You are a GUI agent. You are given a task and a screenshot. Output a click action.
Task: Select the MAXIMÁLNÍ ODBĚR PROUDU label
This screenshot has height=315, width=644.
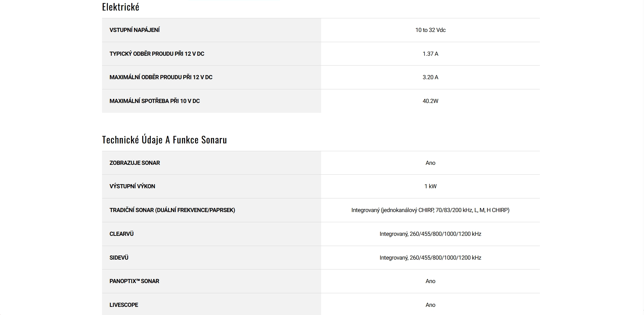[x=161, y=77]
